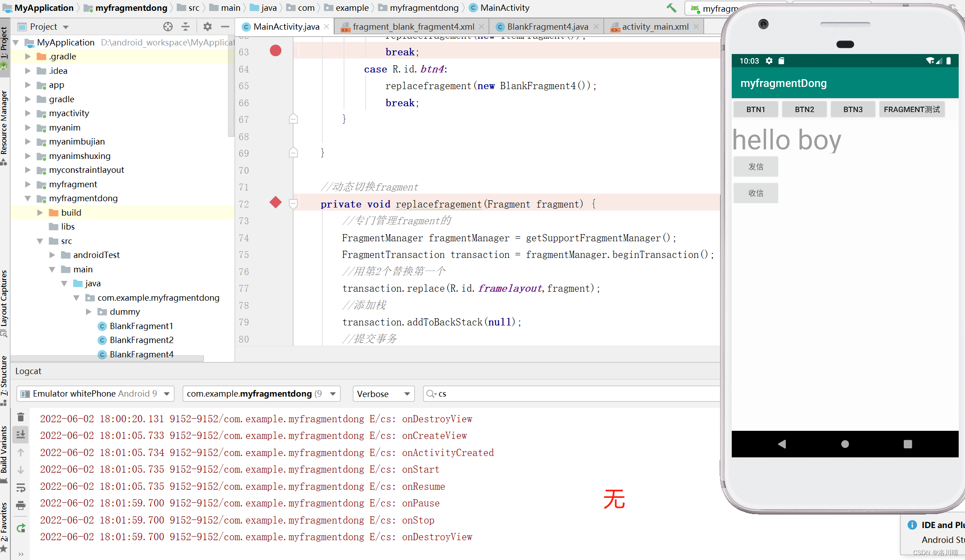Click the logcat Restart icon
Screen dimensions: 965x560
pos(21,528)
